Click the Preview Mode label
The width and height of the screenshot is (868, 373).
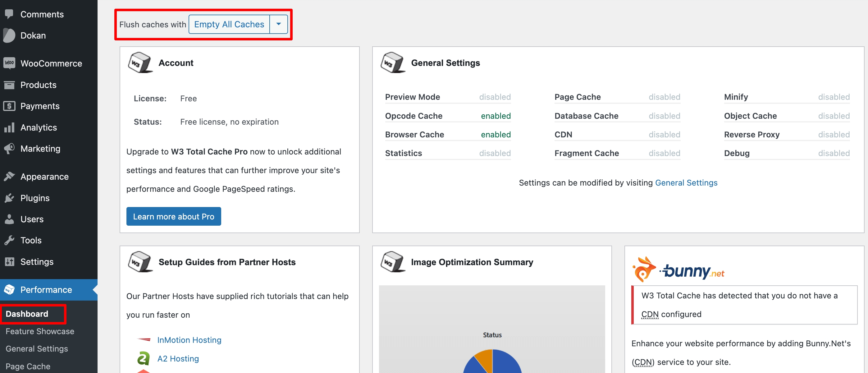pyautogui.click(x=413, y=97)
